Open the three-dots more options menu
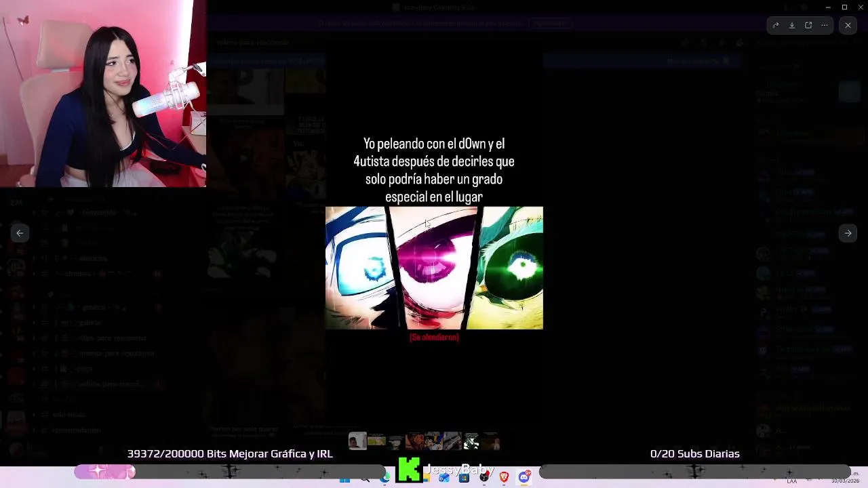 point(825,25)
